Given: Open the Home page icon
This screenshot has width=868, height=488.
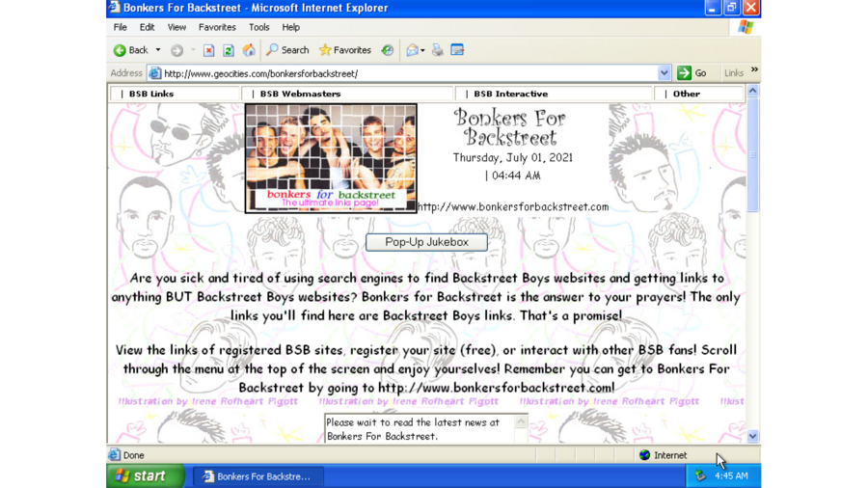Looking at the screenshot, I should (249, 50).
